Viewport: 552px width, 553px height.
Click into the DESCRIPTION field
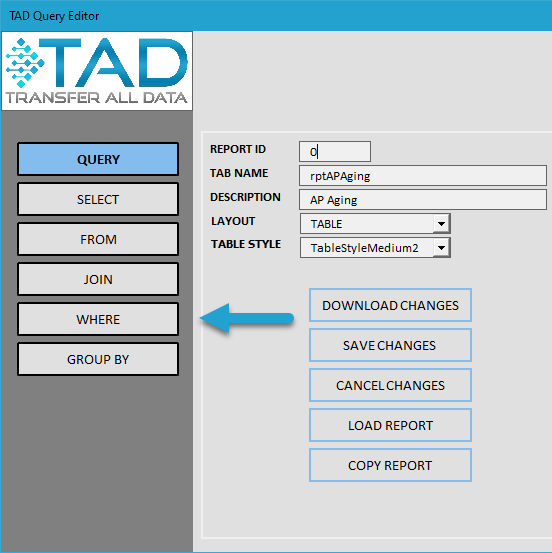click(x=423, y=200)
